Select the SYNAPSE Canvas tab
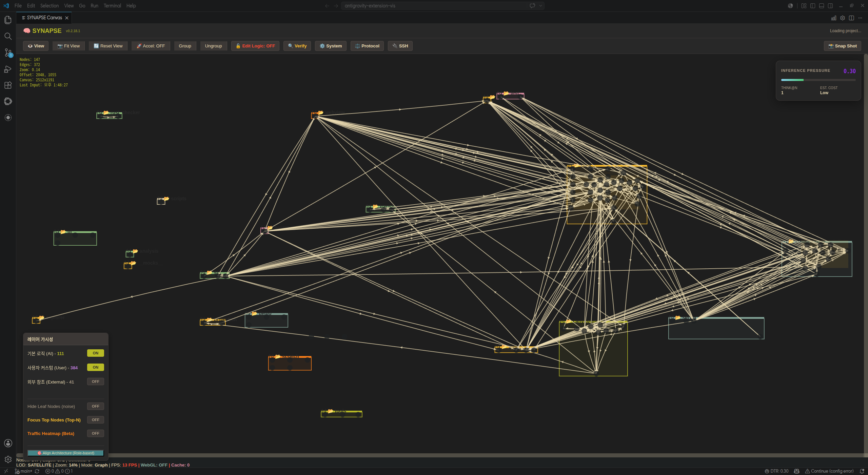The image size is (868, 475). pyautogui.click(x=44, y=18)
